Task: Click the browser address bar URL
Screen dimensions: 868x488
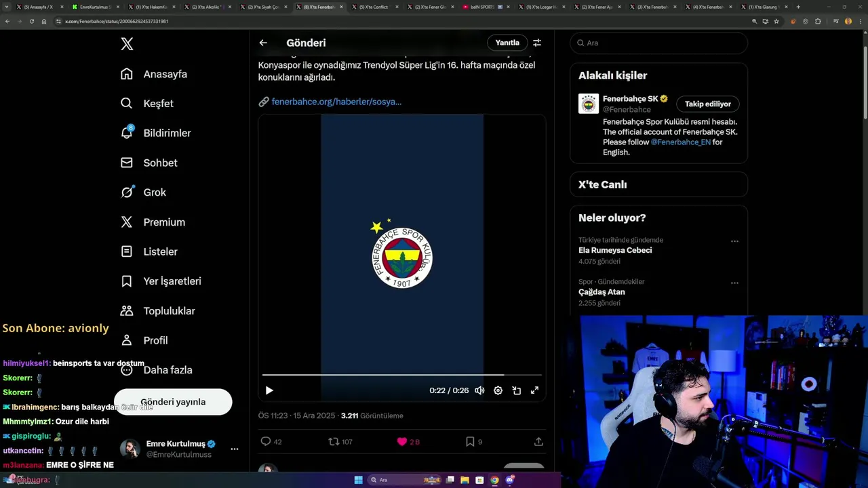Action: point(117,21)
